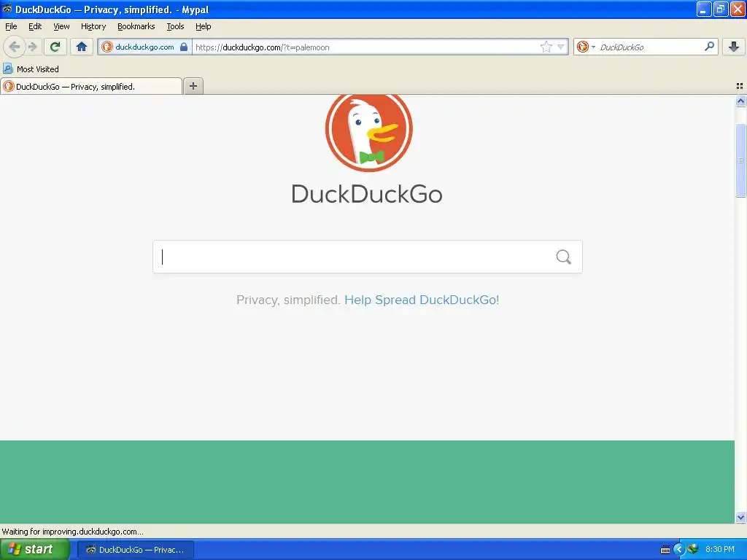Open the Downloads arrow button
The height and width of the screenshot is (560, 747).
coord(734,47)
